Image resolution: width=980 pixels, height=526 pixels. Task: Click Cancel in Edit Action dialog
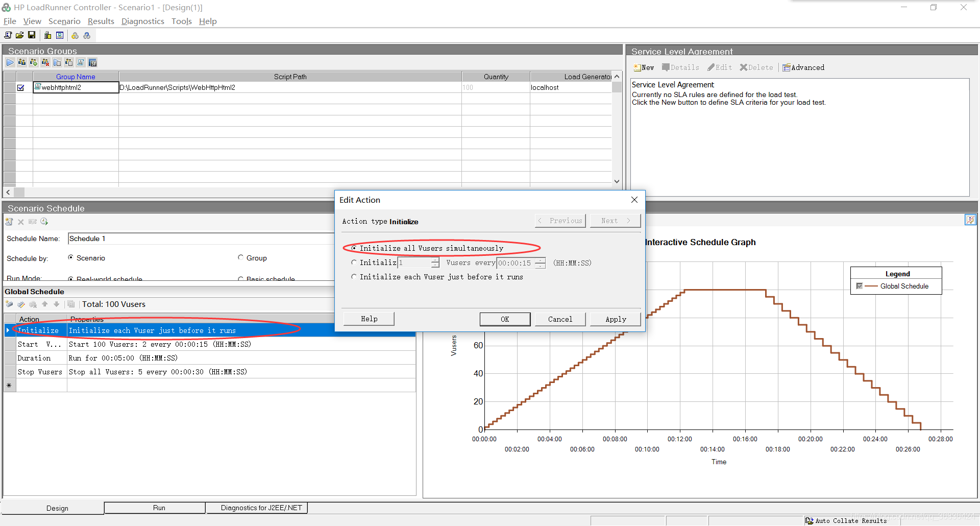[x=560, y=319]
